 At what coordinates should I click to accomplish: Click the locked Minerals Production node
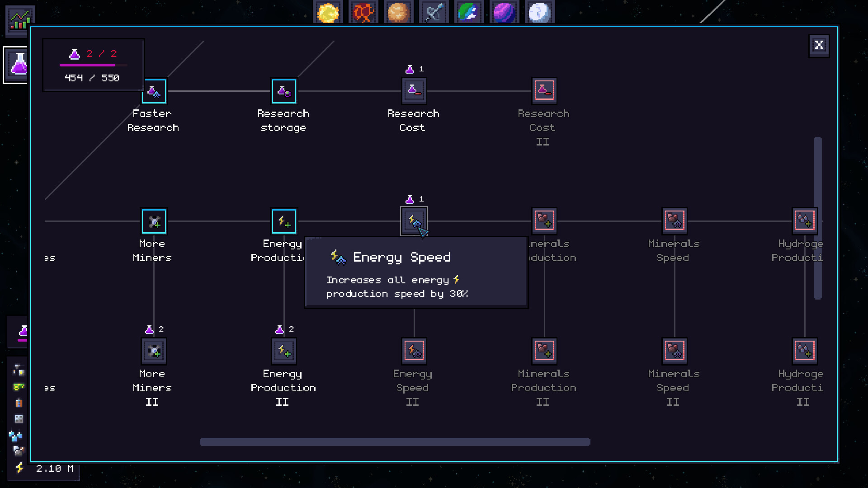pyautogui.click(x=544, y=221)
